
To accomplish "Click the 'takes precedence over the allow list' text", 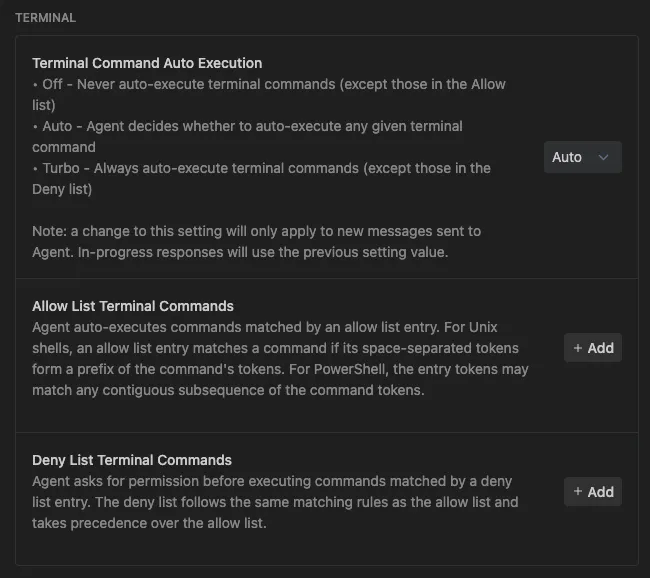I will [x=150, y=523].
